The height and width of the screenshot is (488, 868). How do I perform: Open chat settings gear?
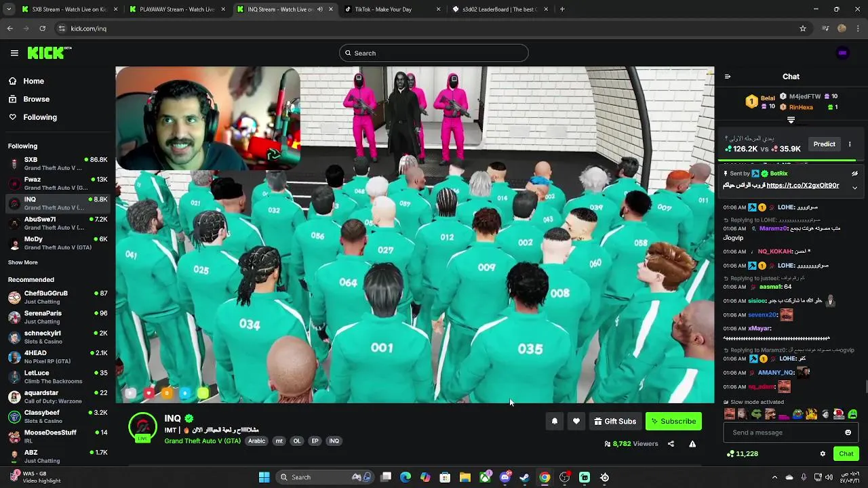click(x=823, y=453)
